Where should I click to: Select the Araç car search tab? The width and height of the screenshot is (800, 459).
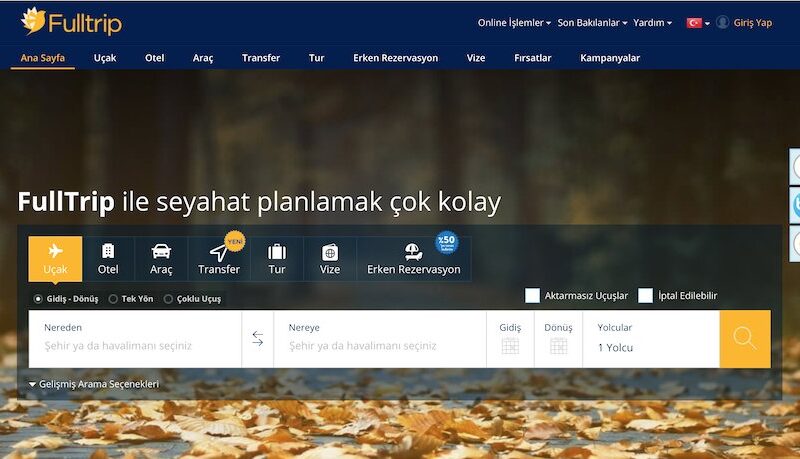tap(161, 259)
